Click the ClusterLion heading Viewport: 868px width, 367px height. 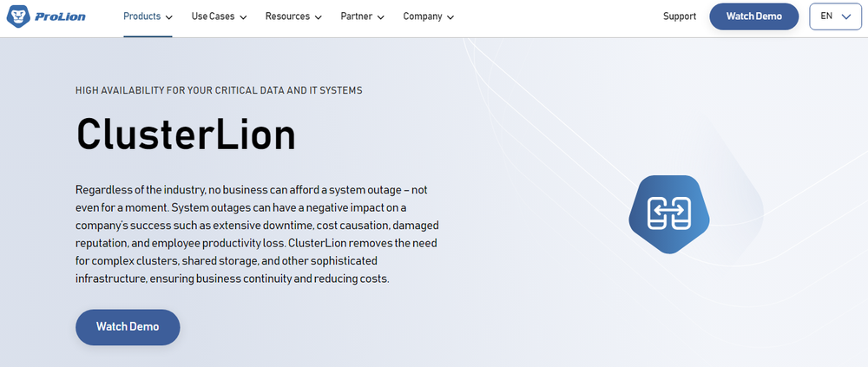coord(186,135)
